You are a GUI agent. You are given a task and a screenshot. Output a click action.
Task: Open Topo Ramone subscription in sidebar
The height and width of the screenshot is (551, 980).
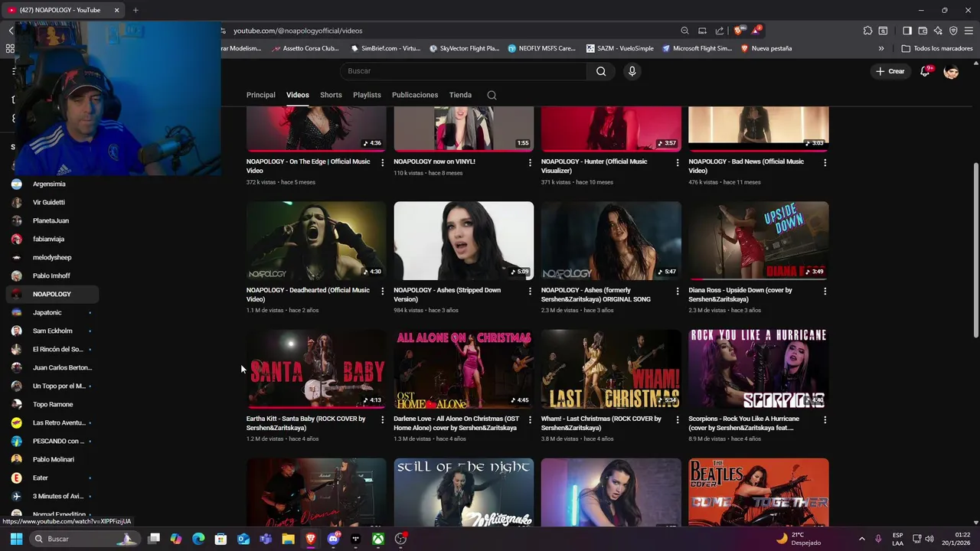coord(51,404)
